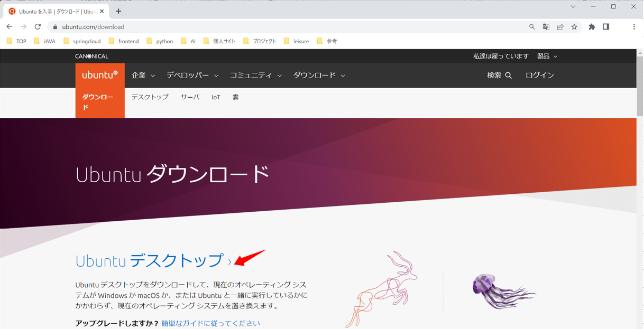This screenshot has width=644, height=329.
Task: Select the orange ダウンロード sub-nav tab
Action: click(x=100, y=102)
